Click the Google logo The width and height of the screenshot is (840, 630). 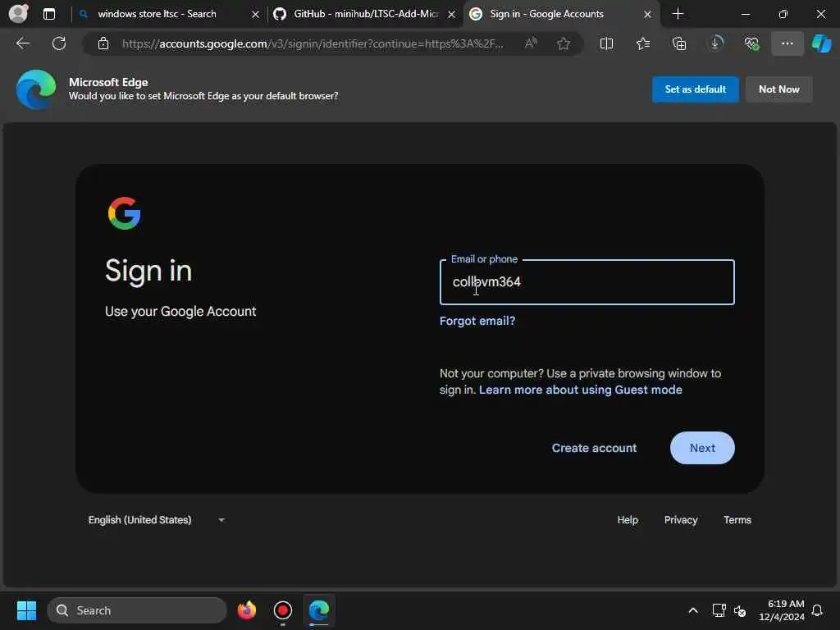[x=125, y=213]
